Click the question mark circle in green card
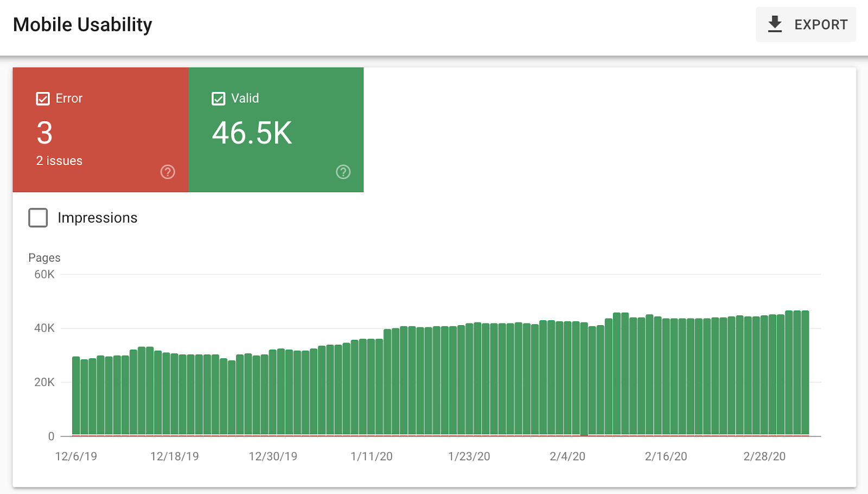 pyautogui.click(x=343, y=172)
